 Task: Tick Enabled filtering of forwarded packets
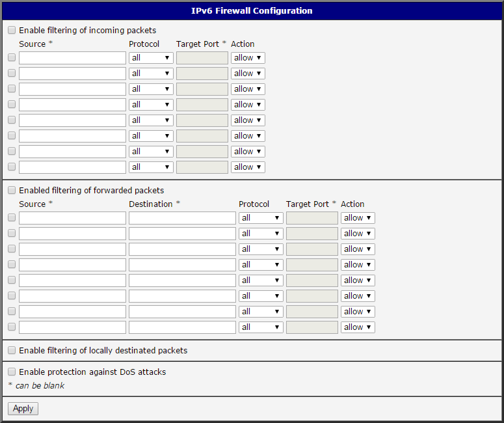tap(12, 191)
